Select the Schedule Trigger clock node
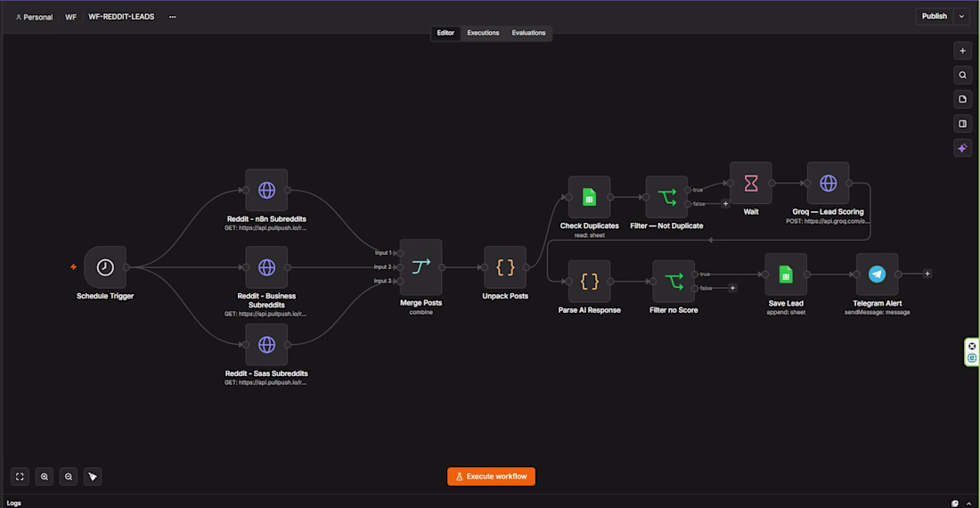This screenshot has height=508, width=980. tap(105, 266)
